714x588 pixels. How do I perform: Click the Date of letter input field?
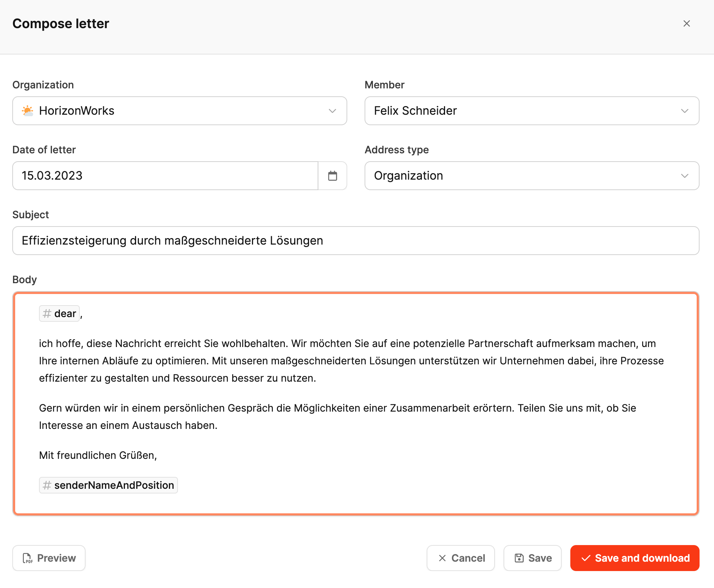tap(165, 176)
